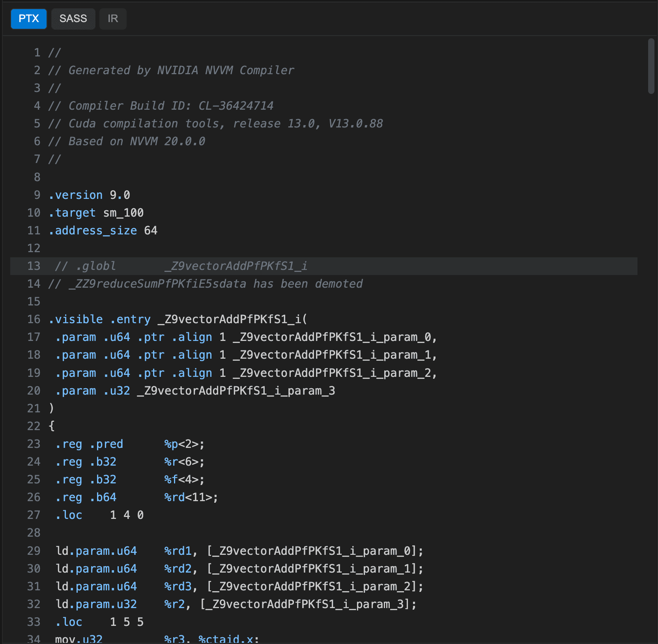Select the ld.param.u32 %r2 instruction

click(235, 604)
